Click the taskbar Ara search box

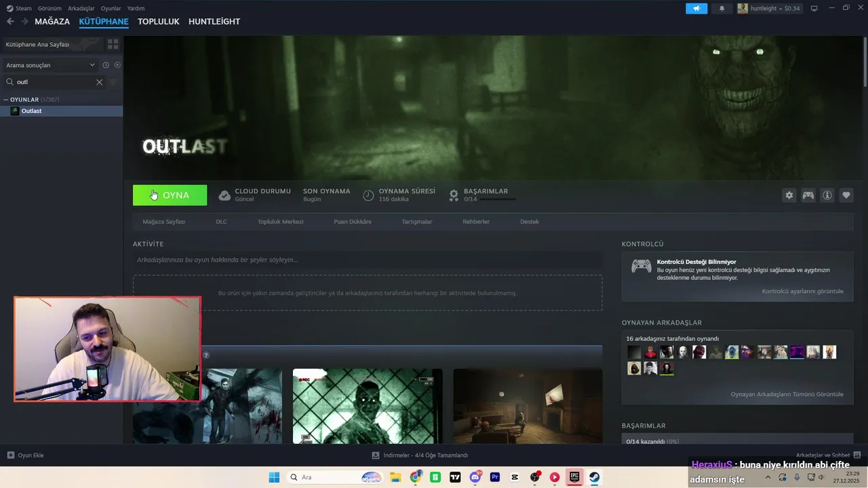(335, 477)
